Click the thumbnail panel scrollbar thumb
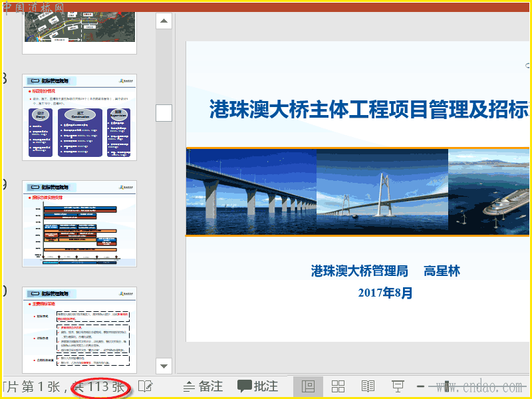532x399 pixels. 164,113
